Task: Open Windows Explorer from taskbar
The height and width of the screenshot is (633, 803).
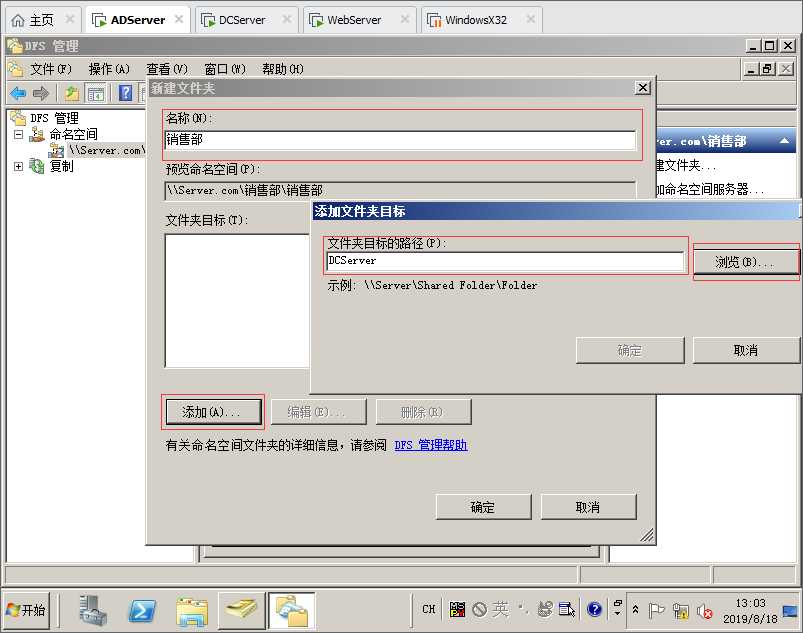Action: [192, 611]
